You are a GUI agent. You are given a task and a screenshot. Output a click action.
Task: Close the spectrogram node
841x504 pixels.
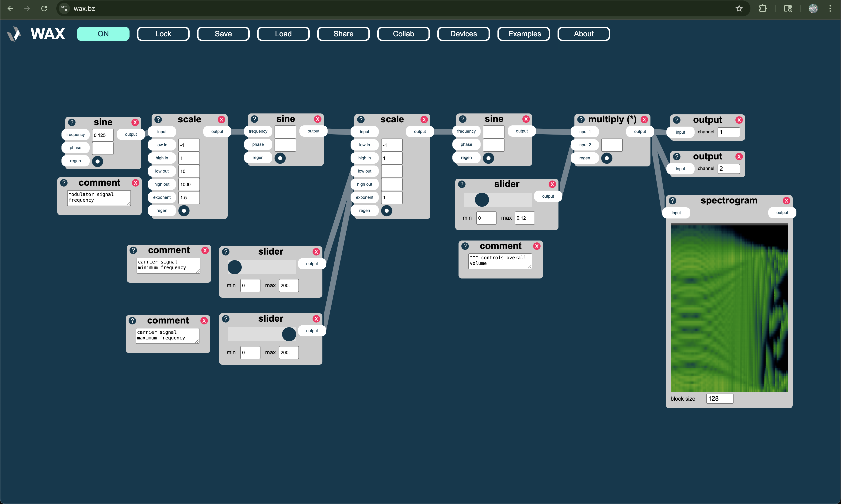(x=786, y=200)
